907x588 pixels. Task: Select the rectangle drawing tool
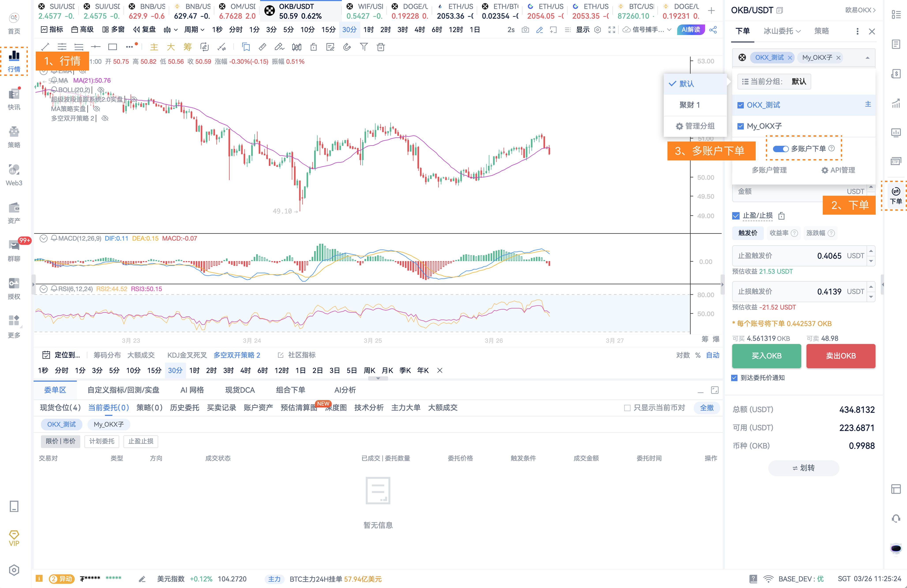click(112, 47)
